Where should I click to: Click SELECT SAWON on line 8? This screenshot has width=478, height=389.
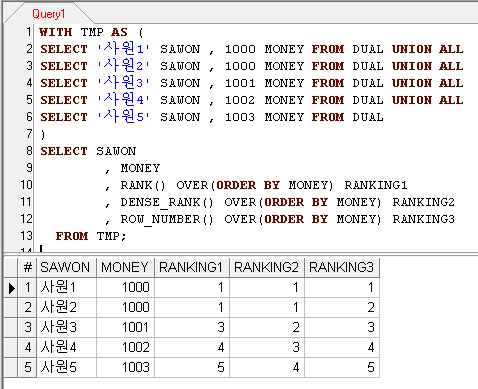click(88, 151)
